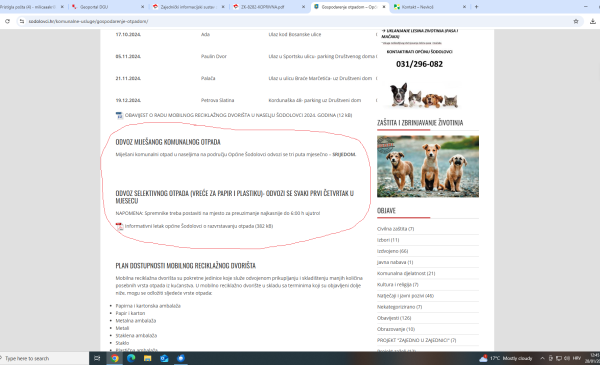Close the Gospodarenje otpadom tab
This screenshot has height=365, width=600.
[384, 7]
